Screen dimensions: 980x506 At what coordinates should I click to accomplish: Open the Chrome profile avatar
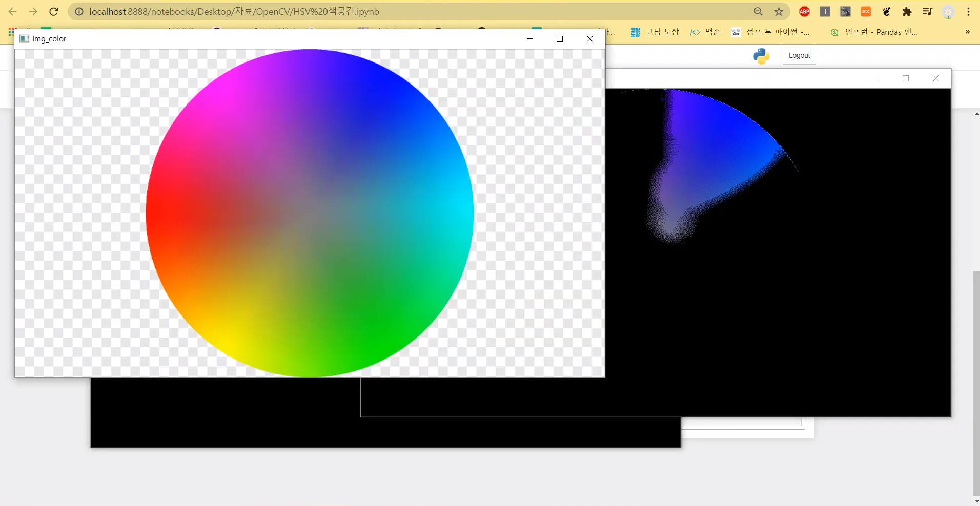[948, 12]
